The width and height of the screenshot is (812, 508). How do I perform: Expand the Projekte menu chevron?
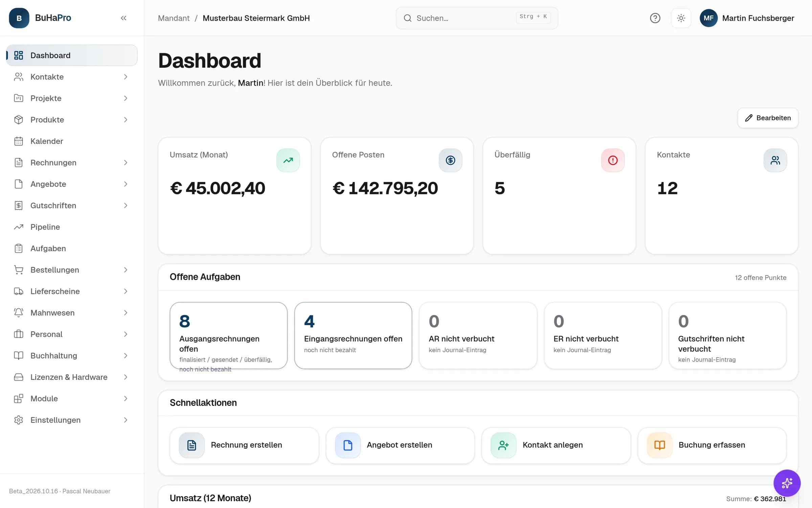pyautogui.click(x=126, y=98)
